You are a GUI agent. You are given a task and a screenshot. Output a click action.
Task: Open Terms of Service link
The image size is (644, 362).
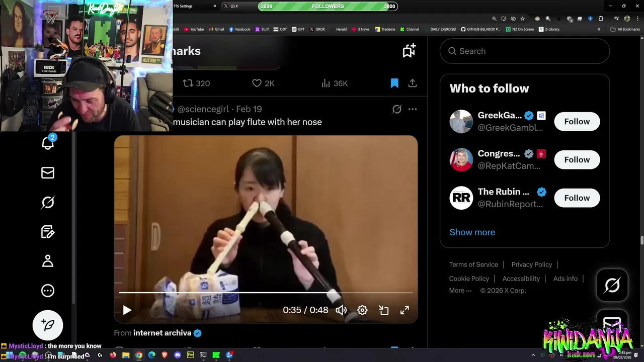[x=473, y=264]
